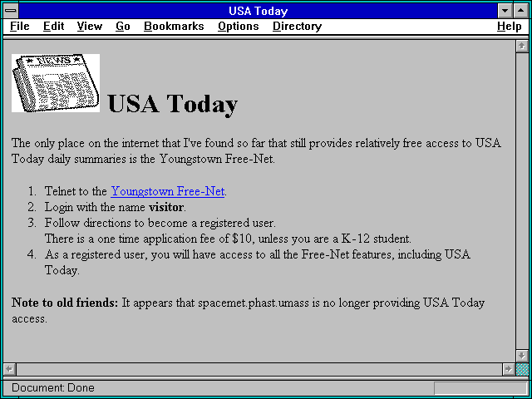Click the 'Document: Done' status text
532x399 pixels.
click(53, 387)
